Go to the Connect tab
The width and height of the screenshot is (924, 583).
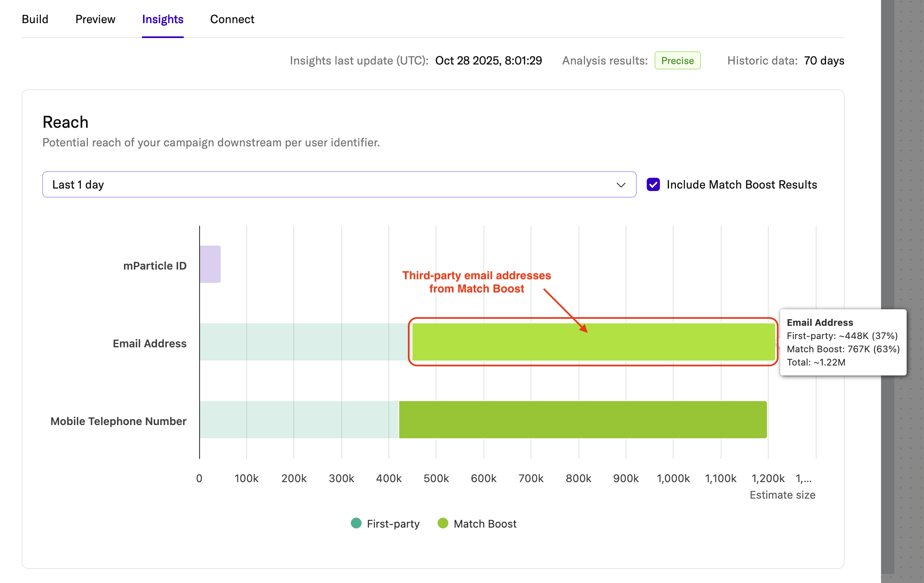point(232,19)
